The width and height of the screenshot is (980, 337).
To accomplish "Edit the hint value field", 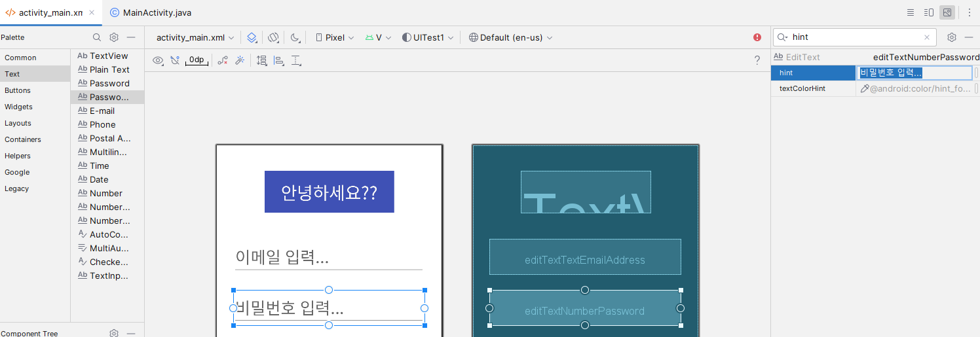I will [915, 73].
